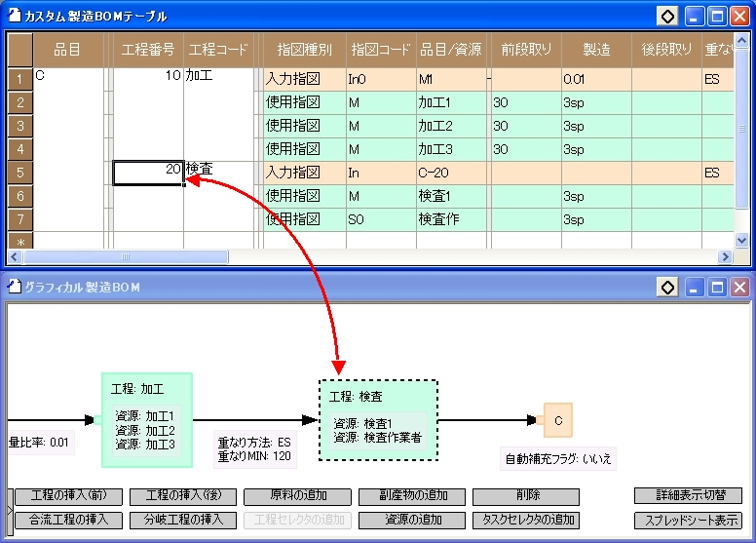Viewport: 756px width, 543px height.
Task: Select the orange item node C
Action: pyautogui.click(x=558, y=420)
